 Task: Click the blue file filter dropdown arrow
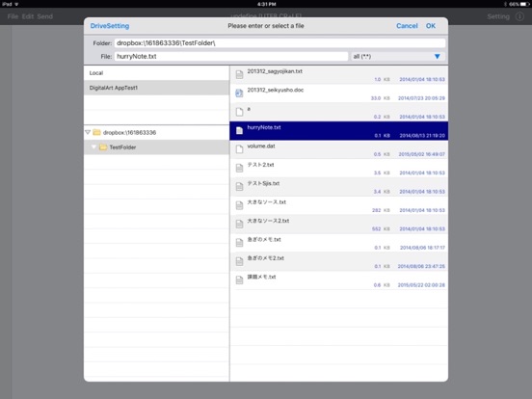click(437, 56)
